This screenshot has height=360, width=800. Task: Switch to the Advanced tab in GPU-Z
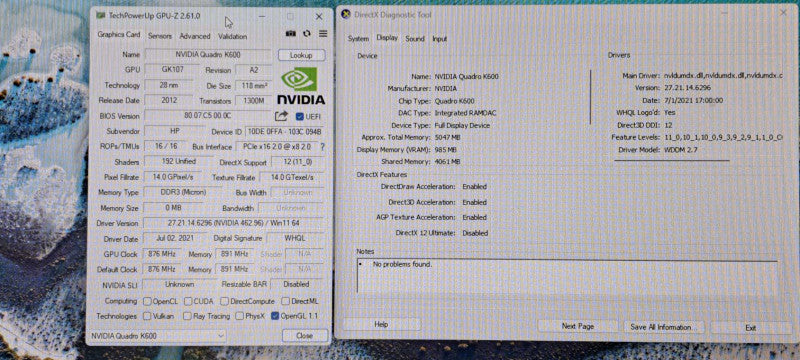[x=195, y=36]
